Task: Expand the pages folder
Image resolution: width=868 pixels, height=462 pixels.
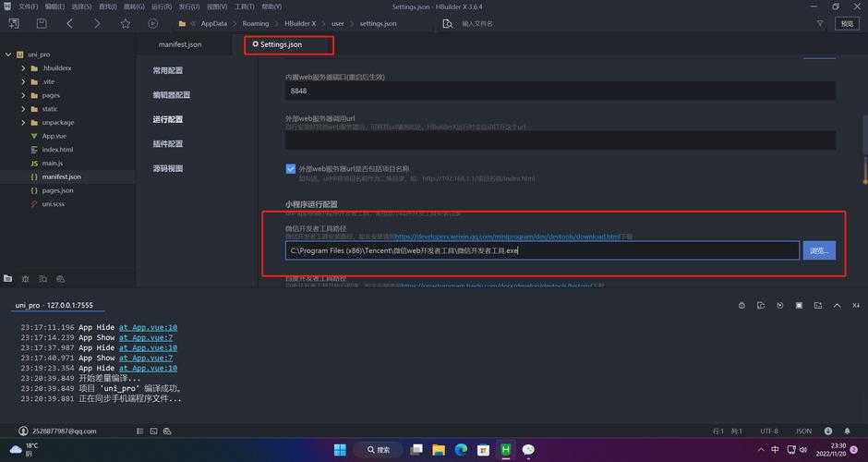Action: (x=23, y=95)
